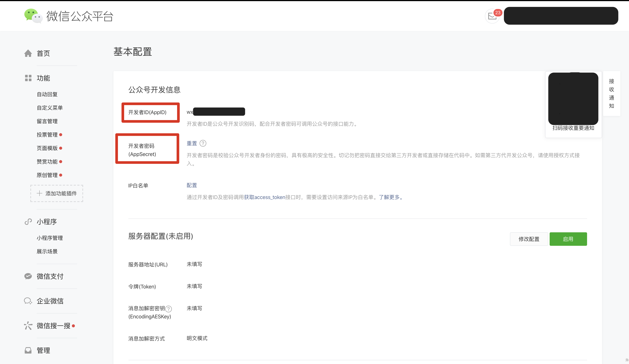Screen dimensions: 629x364
Task: Select 自定义菜单 menu item
Action: pyautogui.click(x=50, y=108)
